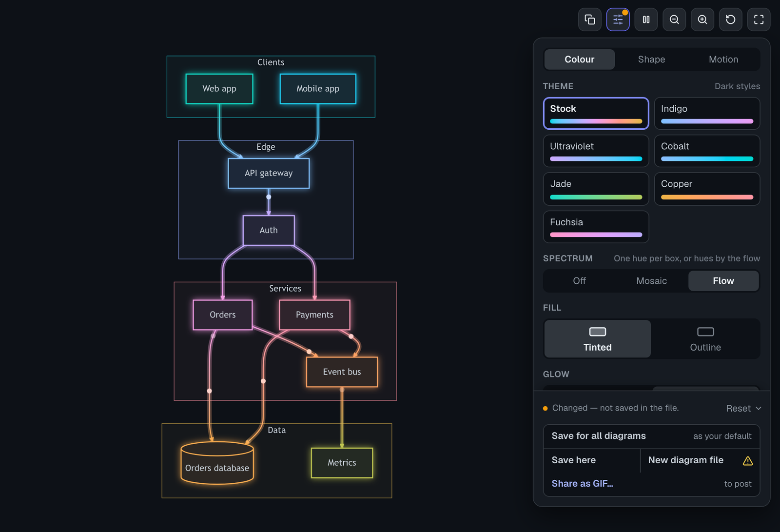Image resolution: width=780 pixels, height=532 pixels.
Task: Select the Indigo theme swatch
Action: point(707,114)
